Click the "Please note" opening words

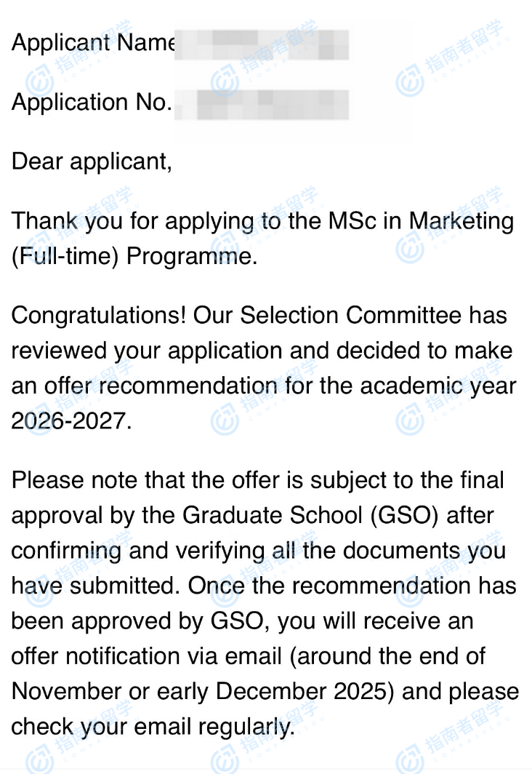[76, 481]
